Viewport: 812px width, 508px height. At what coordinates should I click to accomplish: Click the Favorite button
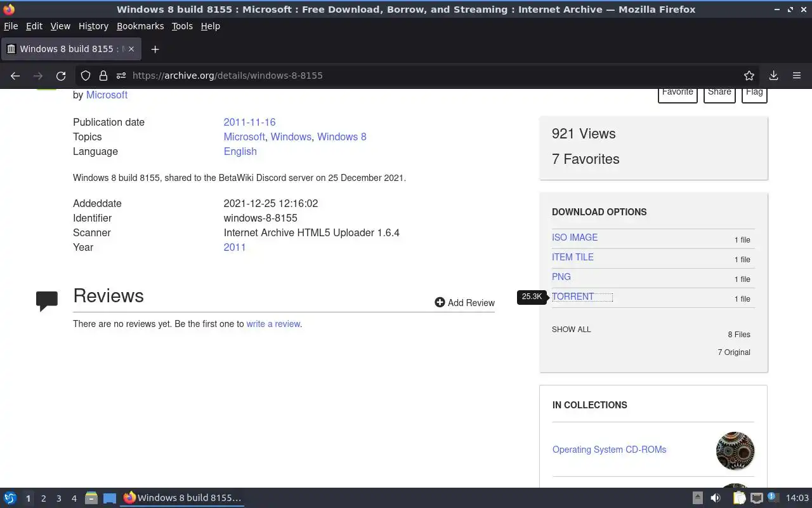pyautogui.click(x=678, y=95)
